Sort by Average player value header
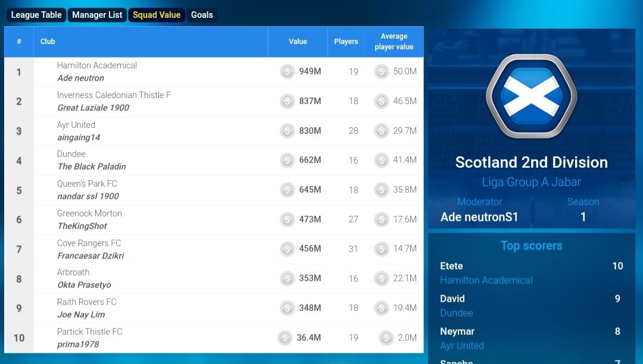The width and height of the screenshot is (643, 364). (x=394, y=42)
